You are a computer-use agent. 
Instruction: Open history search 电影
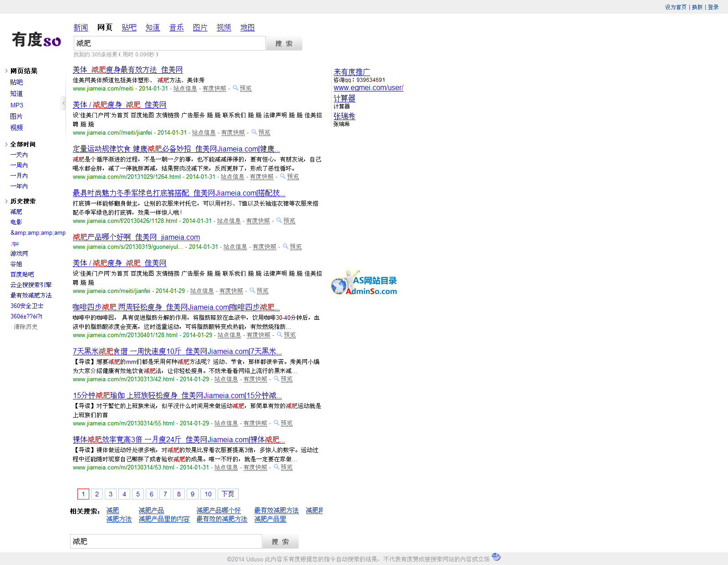click(16, 222)
